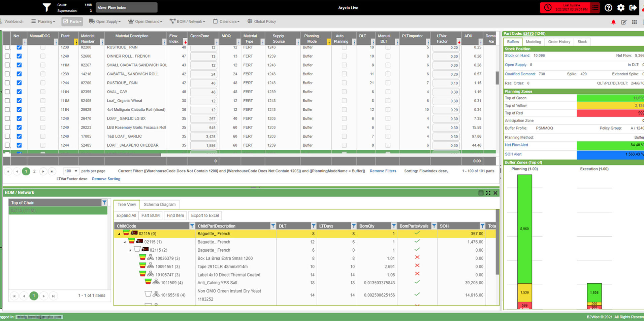Close the BOM / Network panel

point(495,193)
